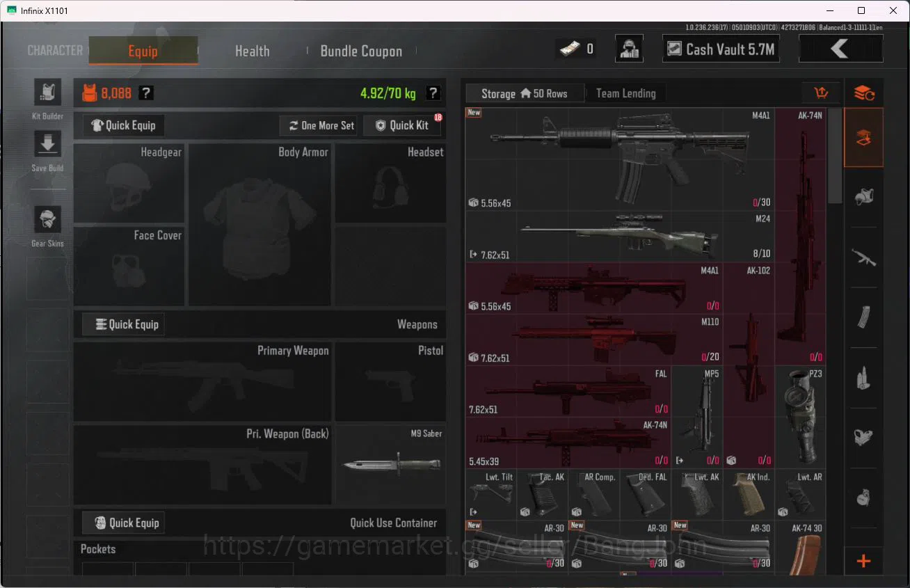Select the tan AK Ind. grip
910x588 pixels.
tap(749, 494)
